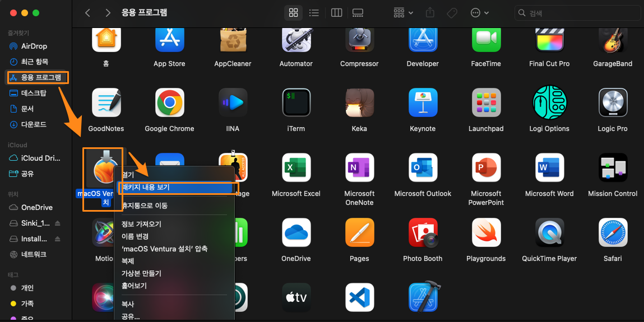Eject the Install volume

[x=58, y=239]
